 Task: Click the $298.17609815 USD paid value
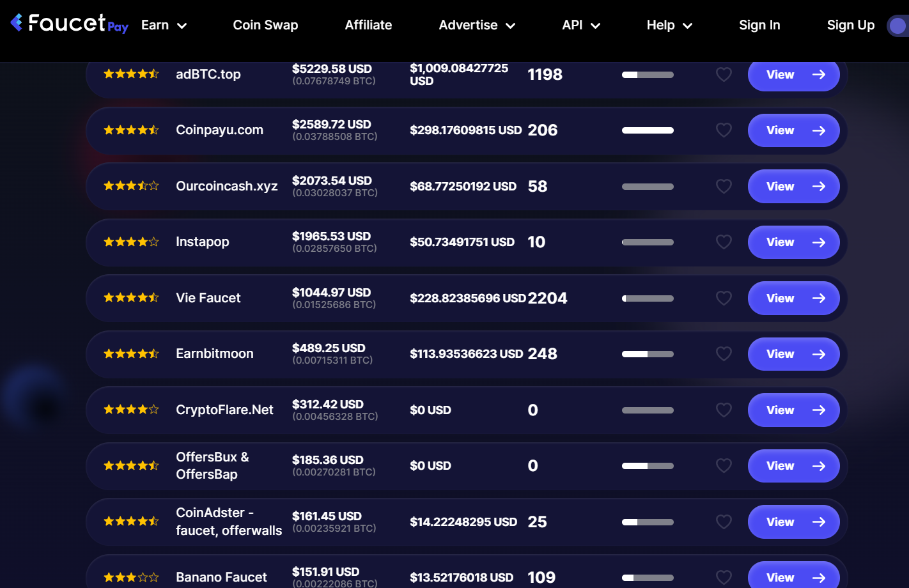coord(466,130)
